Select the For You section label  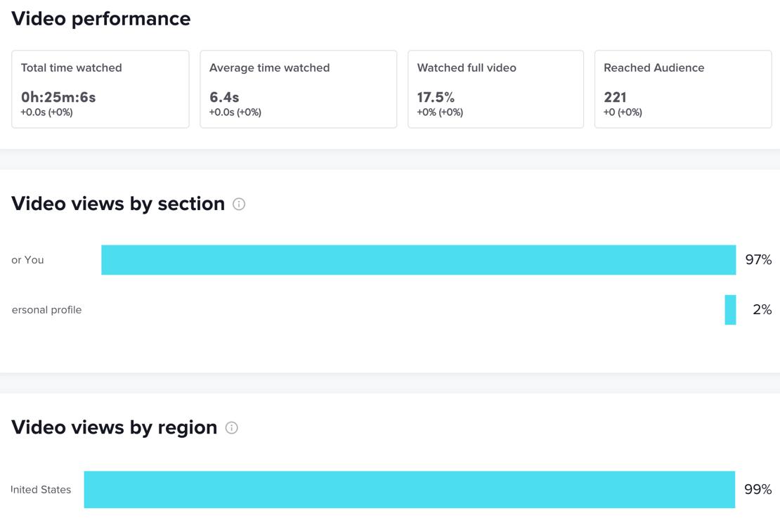(27, 260)
